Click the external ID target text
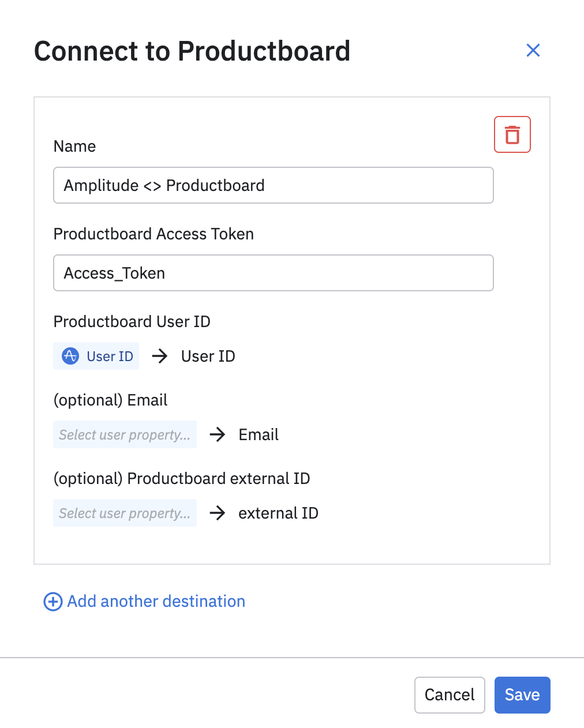584x728 pixels. 278,513
